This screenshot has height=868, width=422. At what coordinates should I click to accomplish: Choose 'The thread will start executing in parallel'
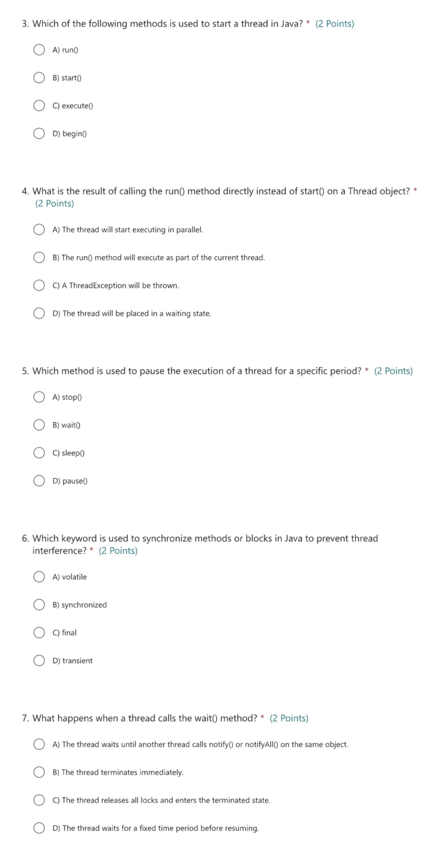tap(39, 229)
